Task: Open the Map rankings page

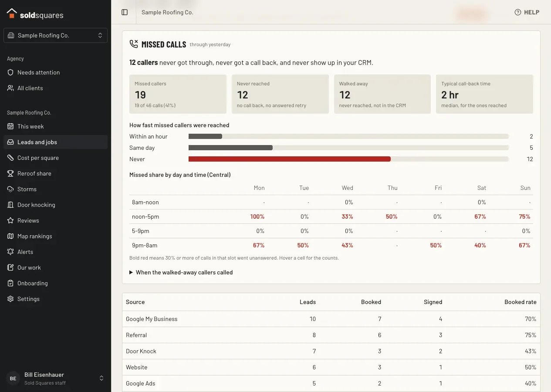Action: pyautogui.click(x=55, y=236)
